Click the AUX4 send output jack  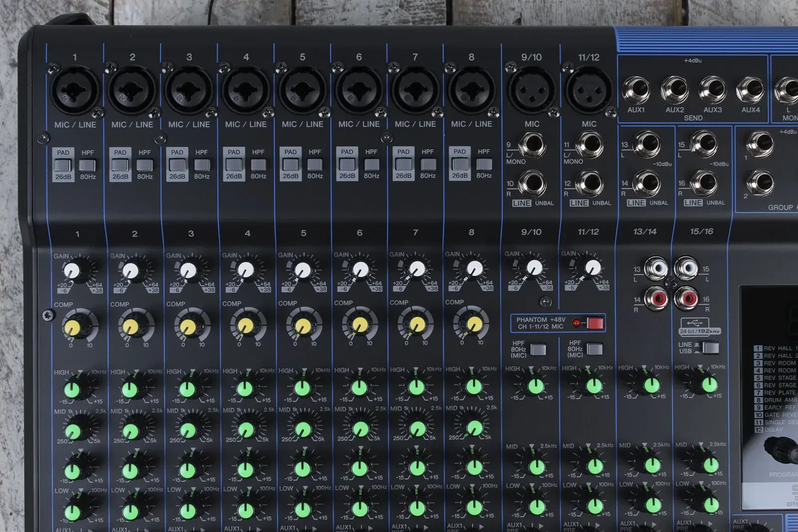(x=750, y=91)
